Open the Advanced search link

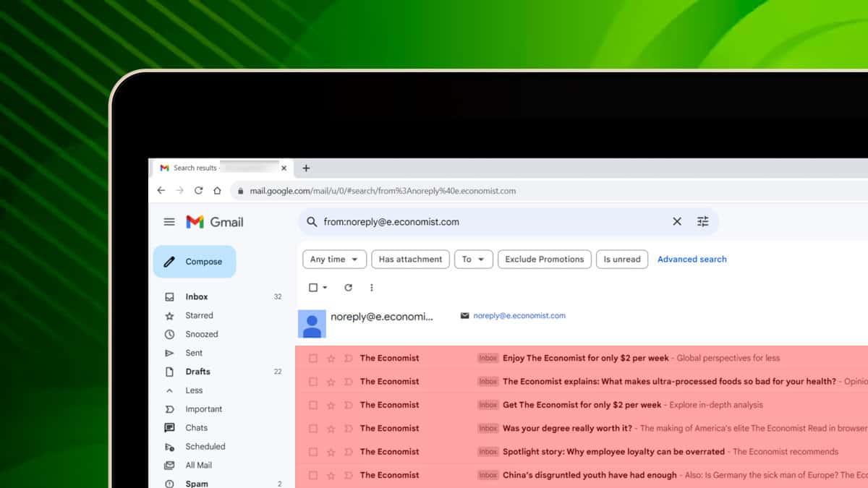(692, 260)
